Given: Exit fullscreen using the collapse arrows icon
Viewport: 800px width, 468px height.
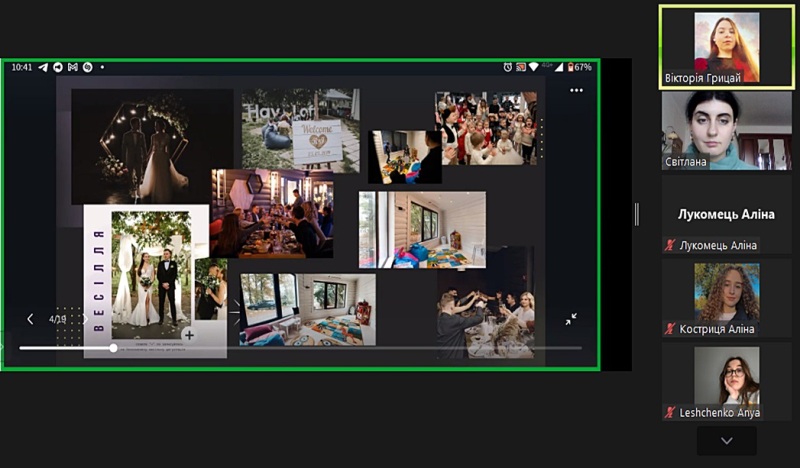Looking at the screenshot, I should coord(571,319).
